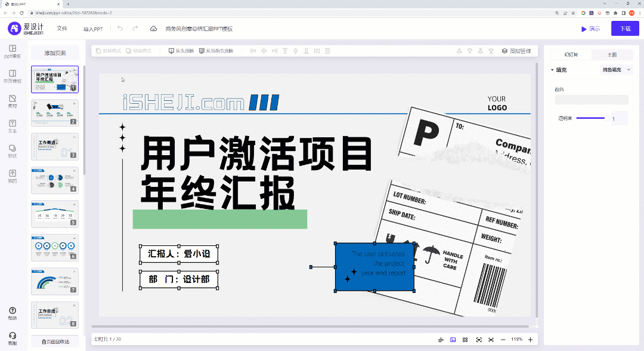Image resolution: width=644 pixels, height=351 pixels.
Task: Open the 单页模板 single-page templates panel
Action: pyautogui.click(x=13, y=76)
